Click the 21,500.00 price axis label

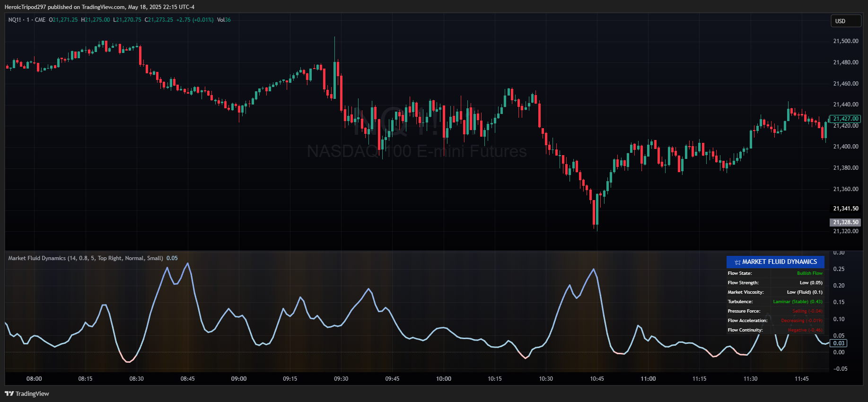pos(846,41)
